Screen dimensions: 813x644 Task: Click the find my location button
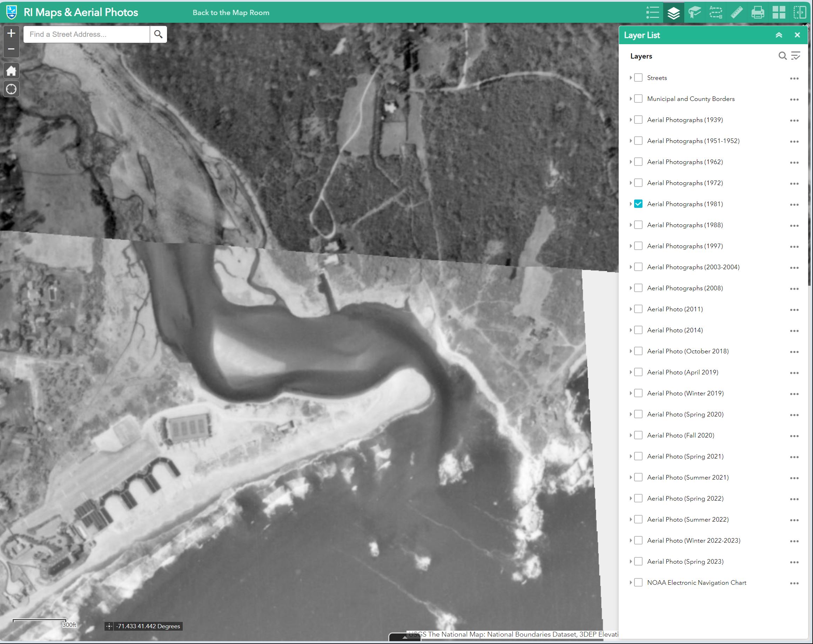11,89
